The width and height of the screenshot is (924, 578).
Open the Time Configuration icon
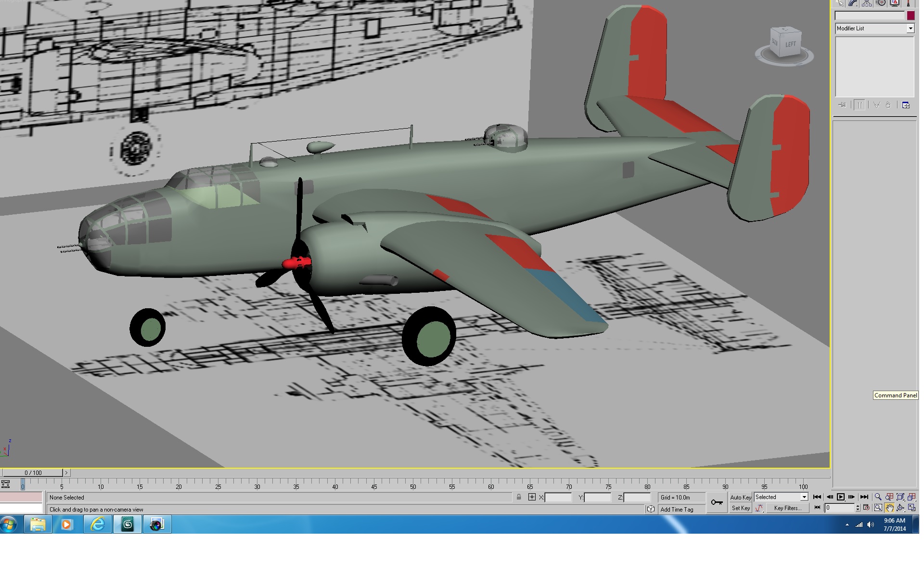[x=867, y=508]
